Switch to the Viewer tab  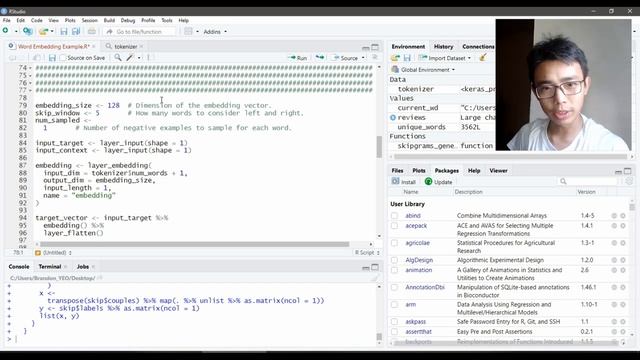[x=498, y=171]
